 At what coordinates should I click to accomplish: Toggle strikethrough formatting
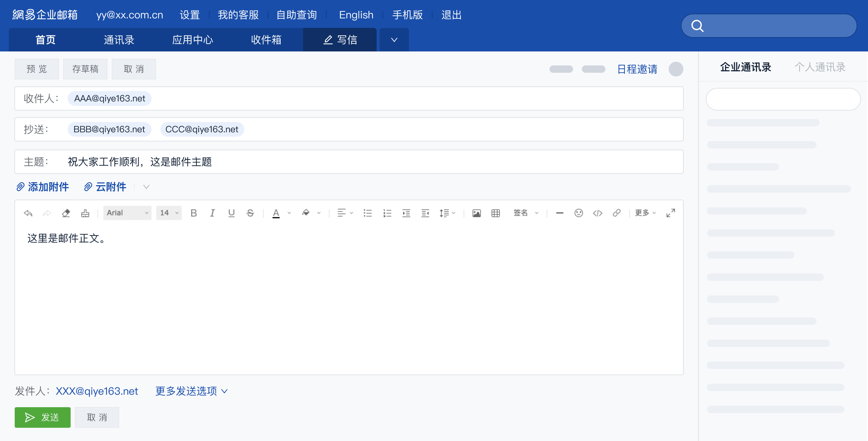tap(250, 213)
